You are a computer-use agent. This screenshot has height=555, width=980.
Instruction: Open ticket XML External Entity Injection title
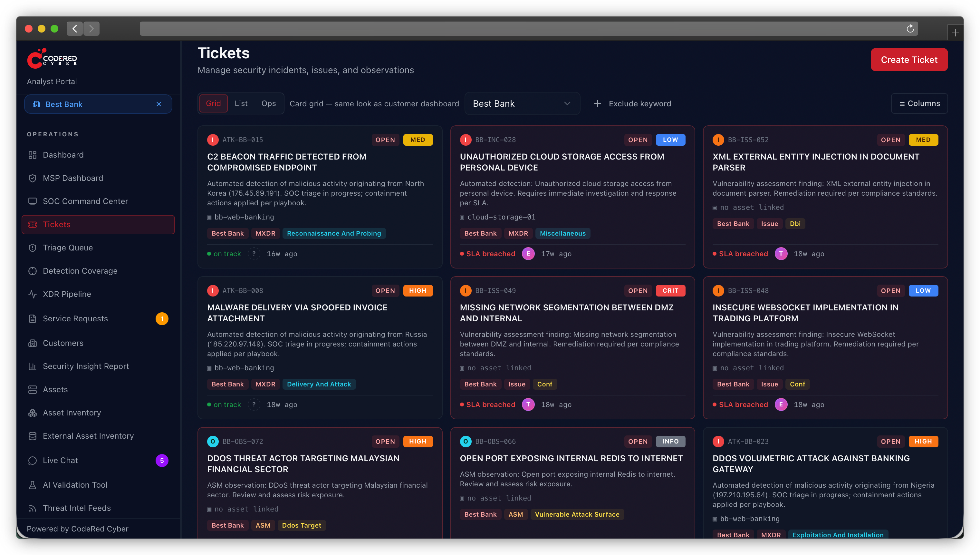click(815, 162)
